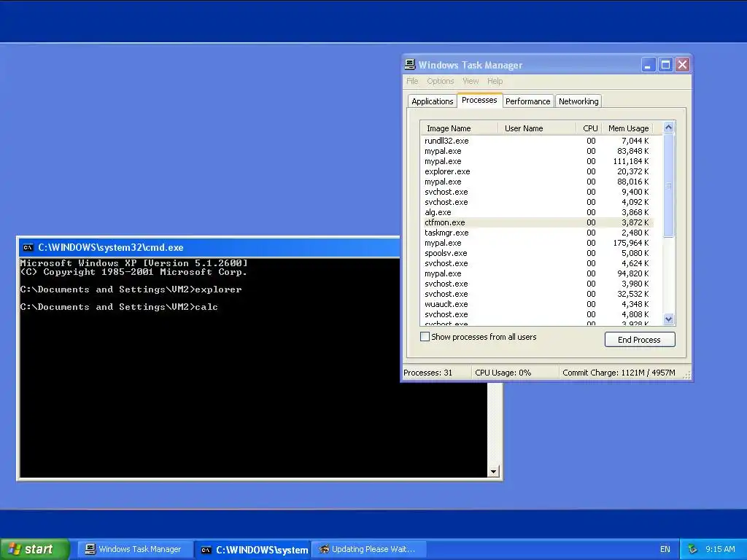Click the End Process button
747x560 pixels.
pos(639,340)
